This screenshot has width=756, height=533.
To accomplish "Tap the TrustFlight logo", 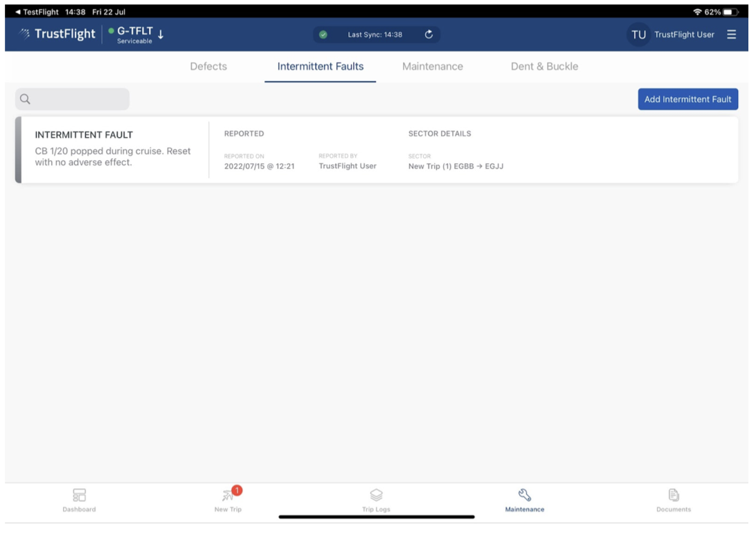I will coord(57,34).
